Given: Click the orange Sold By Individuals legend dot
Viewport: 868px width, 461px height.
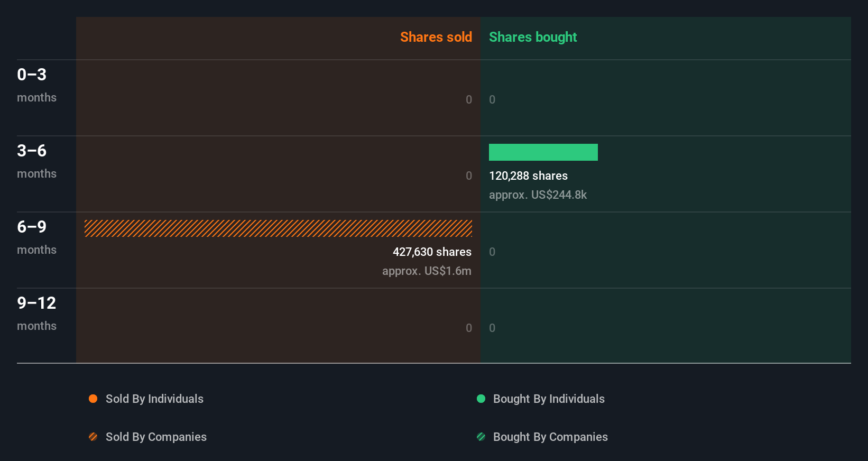Looking at the screenshot, I should pyautogui.click(x=93, y=399).
